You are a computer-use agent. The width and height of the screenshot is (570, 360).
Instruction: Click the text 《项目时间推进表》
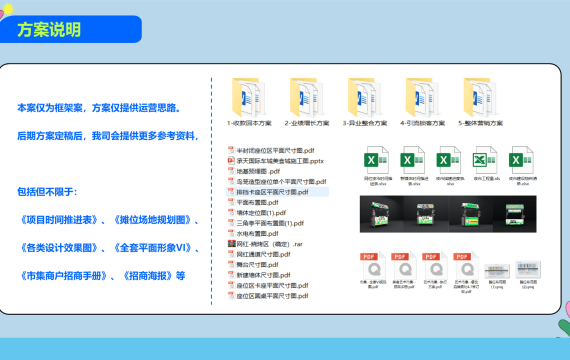click(x=58, y=220)
